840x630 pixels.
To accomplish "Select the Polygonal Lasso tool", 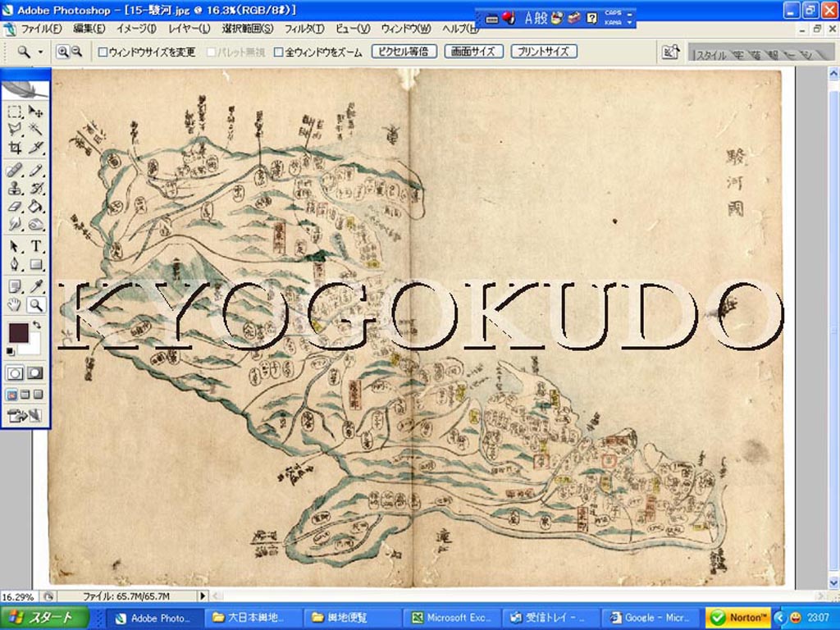I will tap(15, 129).
